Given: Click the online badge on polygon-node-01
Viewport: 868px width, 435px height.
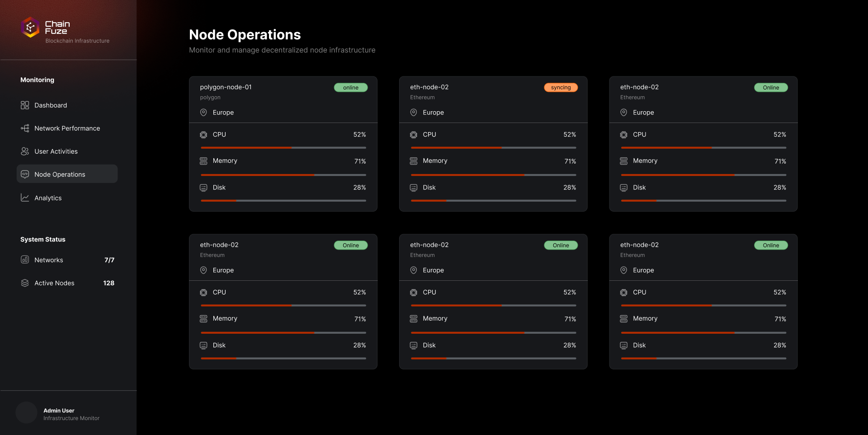Looking at the screenshot, I should 350,88.
